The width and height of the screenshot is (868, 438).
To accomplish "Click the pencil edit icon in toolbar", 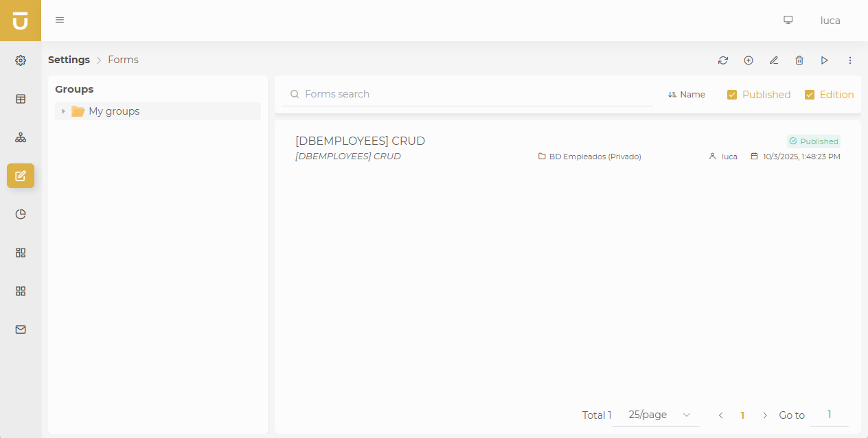I will point(774,60).
